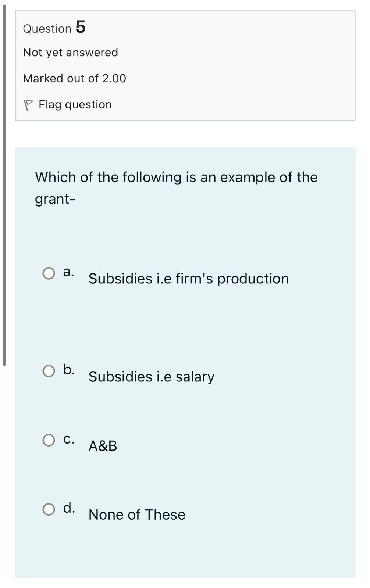Choose answer 'Subsidies i.e salary'
The width and height of the screenshot is (370, 588).
click(152, 376)
